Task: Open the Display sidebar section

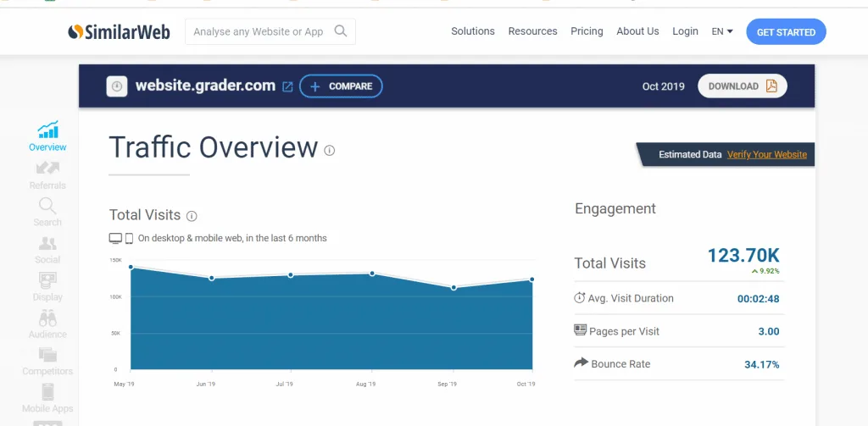Action: (47, 287)
